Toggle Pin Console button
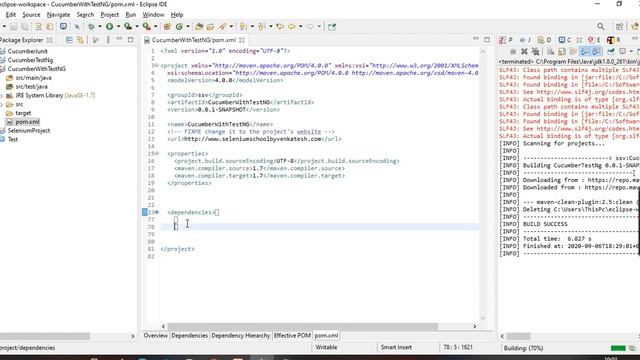 tap(611, 51)
